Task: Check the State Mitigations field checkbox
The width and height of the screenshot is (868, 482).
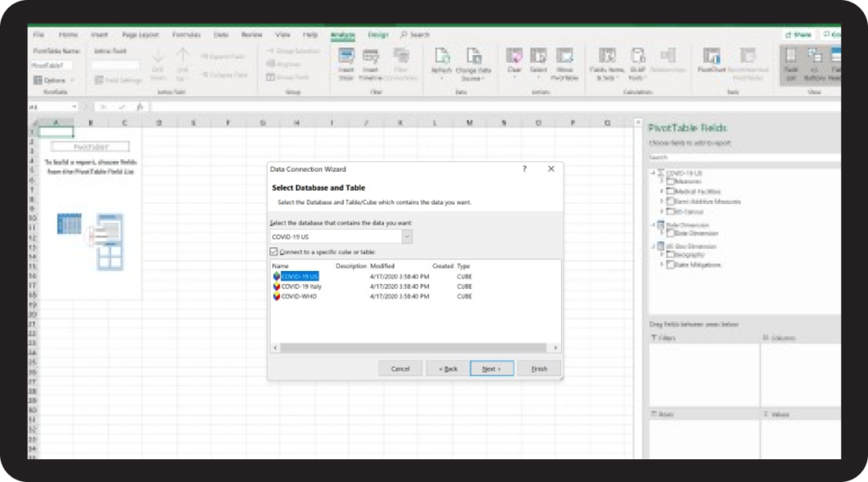Action: 670,264
